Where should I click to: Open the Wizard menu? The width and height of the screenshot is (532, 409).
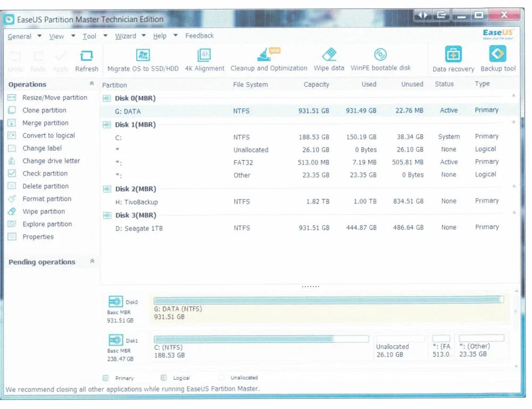[x=126, y=36]
